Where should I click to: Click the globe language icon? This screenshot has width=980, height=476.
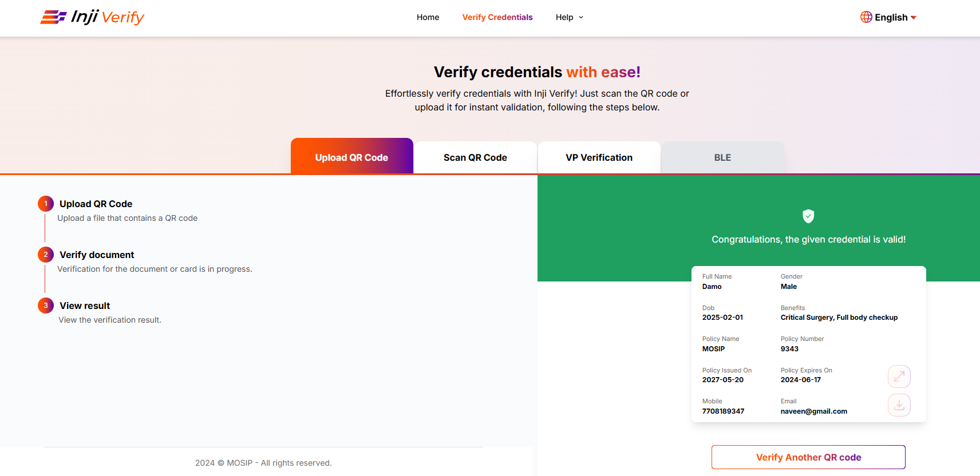pyautogui.click(x=866, y=17)
